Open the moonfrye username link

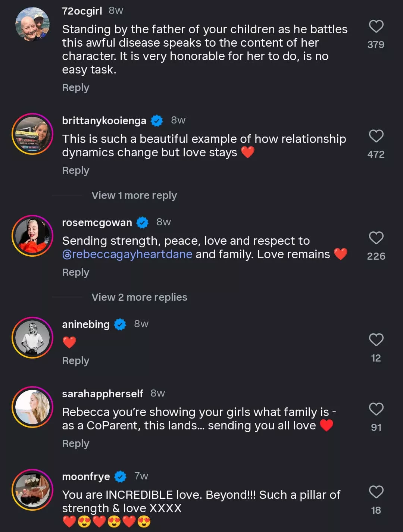pos(86,476)
